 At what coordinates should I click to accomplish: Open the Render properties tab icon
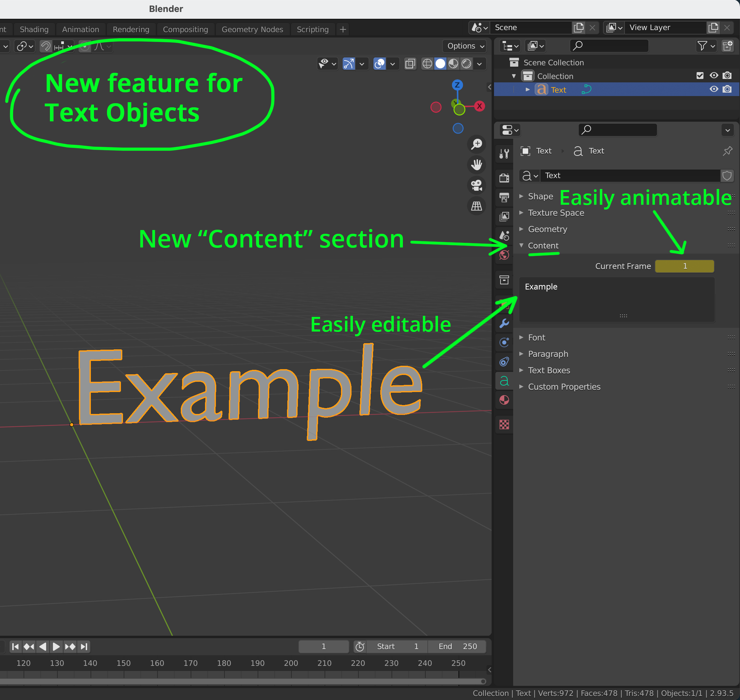[x=504, y=178]
